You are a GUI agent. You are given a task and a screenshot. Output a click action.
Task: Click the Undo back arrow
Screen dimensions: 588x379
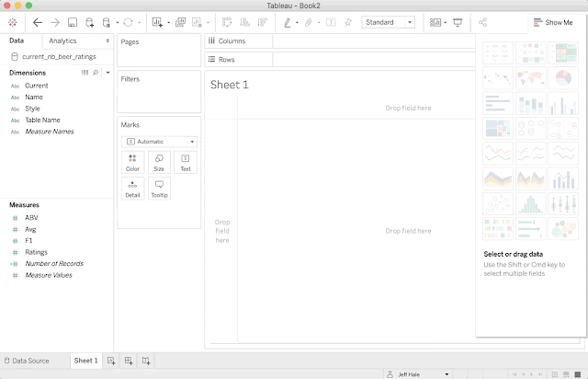coord(37,22)
